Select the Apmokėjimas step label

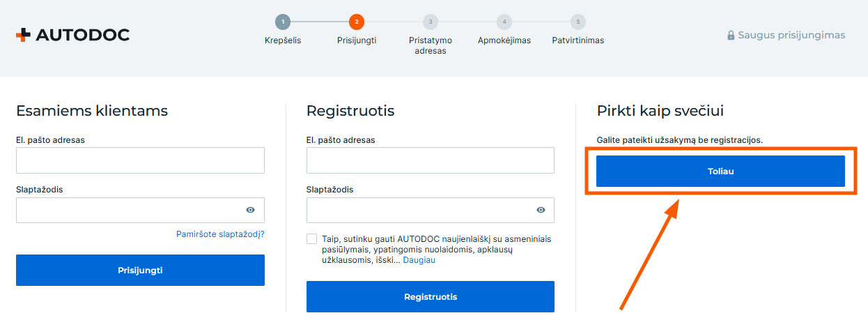[x=504, y=40]
